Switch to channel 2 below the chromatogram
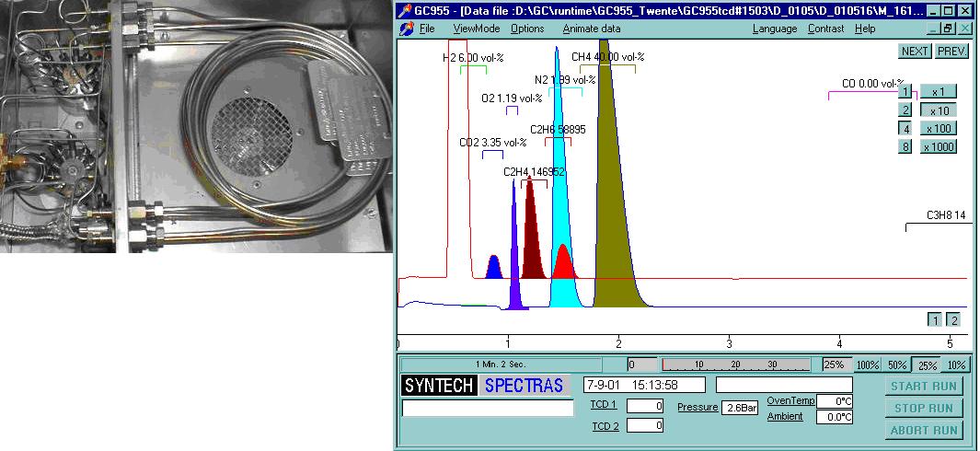The width and height of the screenshot is (980, 451). (x=953, y=319)
